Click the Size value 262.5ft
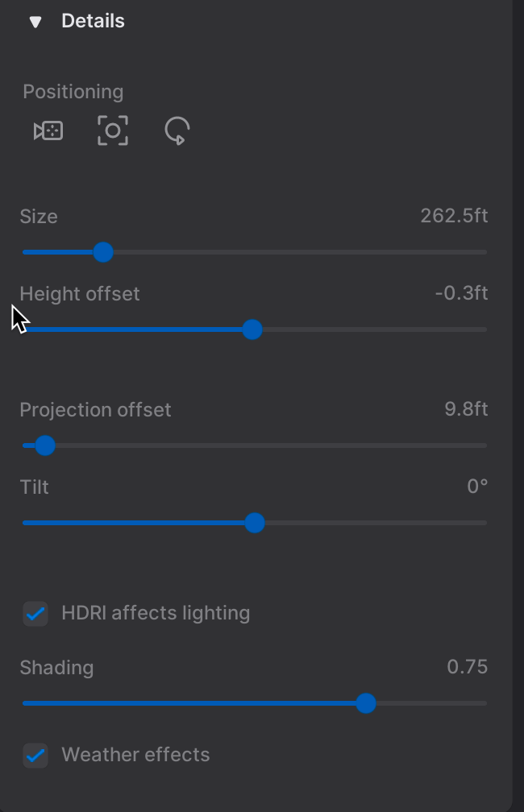Viewport: 524px width, 812px height. (x=454, y=216)
